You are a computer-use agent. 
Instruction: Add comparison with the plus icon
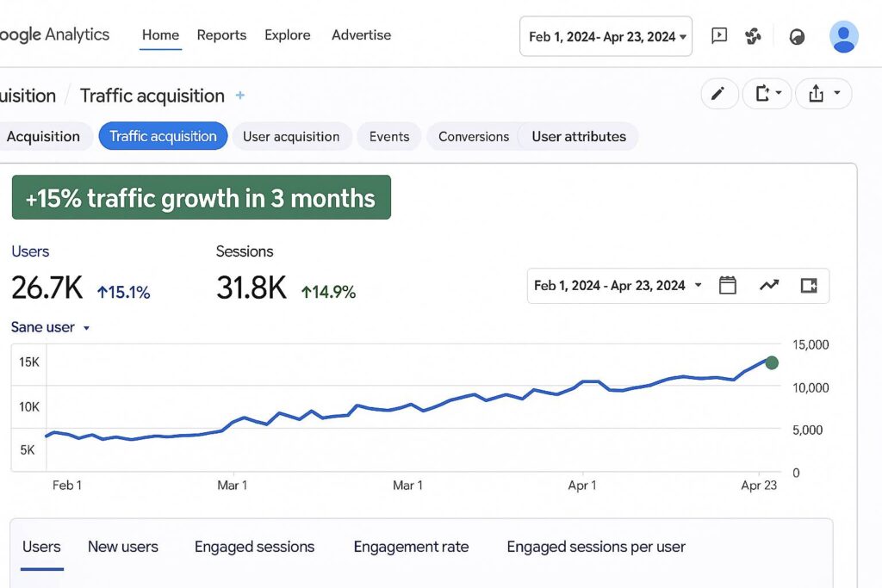click(x=240, y=96)
